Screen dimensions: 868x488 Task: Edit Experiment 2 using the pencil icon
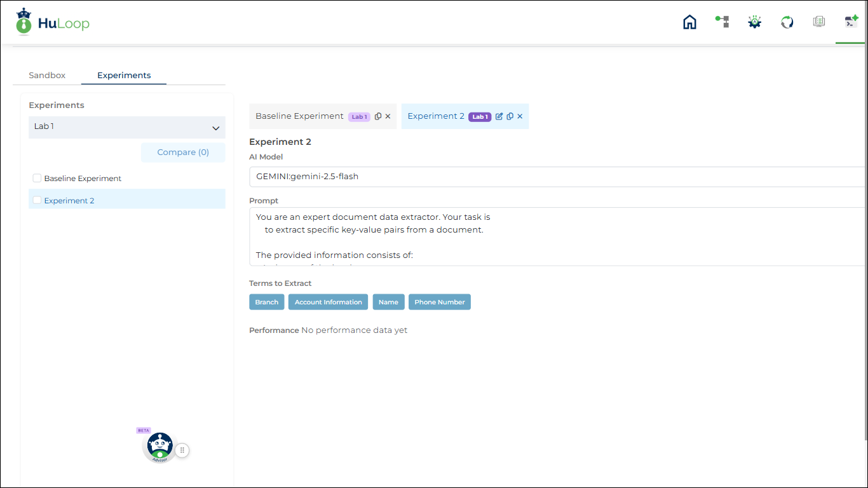point(499,116)
